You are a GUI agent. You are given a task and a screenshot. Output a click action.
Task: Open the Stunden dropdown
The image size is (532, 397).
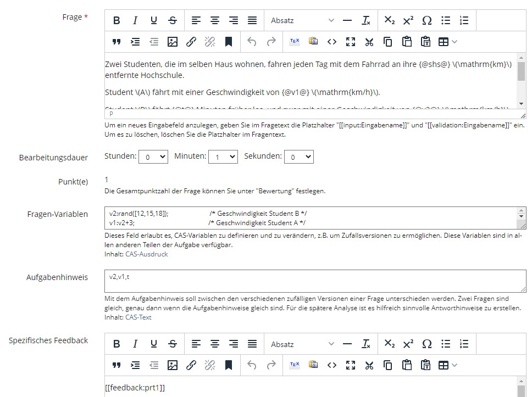[x=153, y=157]
